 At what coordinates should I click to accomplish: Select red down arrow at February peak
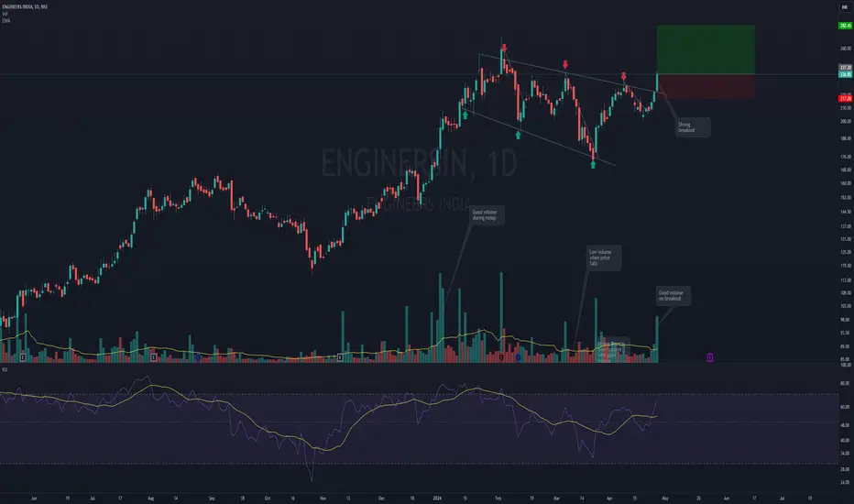tap(504, 48)
